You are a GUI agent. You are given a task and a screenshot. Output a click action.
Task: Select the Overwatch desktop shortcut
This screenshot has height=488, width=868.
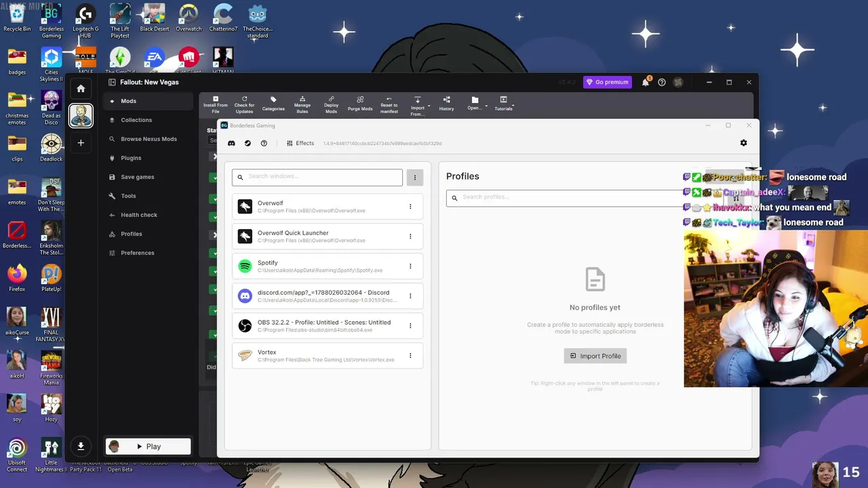[x=189, y=18]
